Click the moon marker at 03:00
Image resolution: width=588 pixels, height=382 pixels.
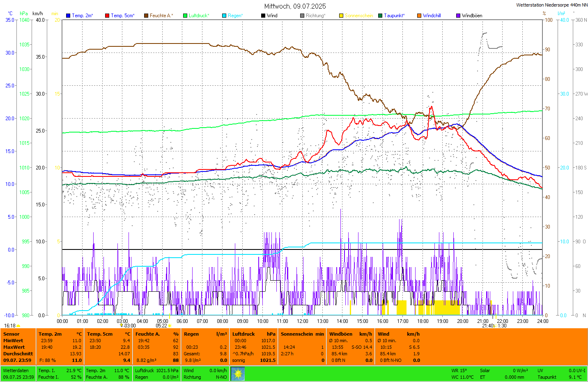click(122, 325)
